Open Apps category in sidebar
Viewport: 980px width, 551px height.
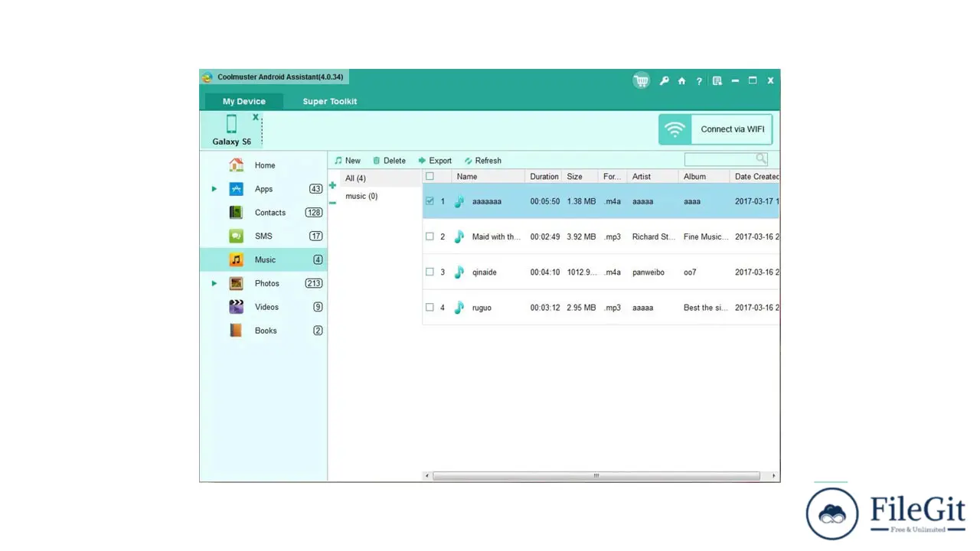[263, 189]
